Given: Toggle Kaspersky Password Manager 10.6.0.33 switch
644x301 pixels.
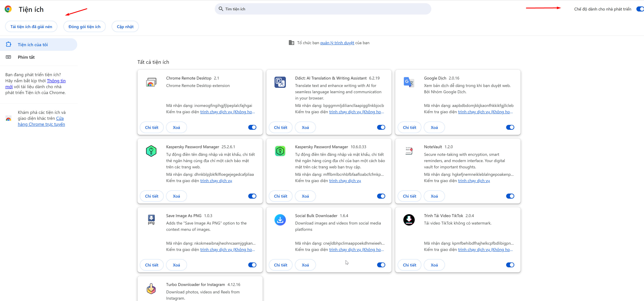Looking at the screenshot, I should tap(381, 196).
